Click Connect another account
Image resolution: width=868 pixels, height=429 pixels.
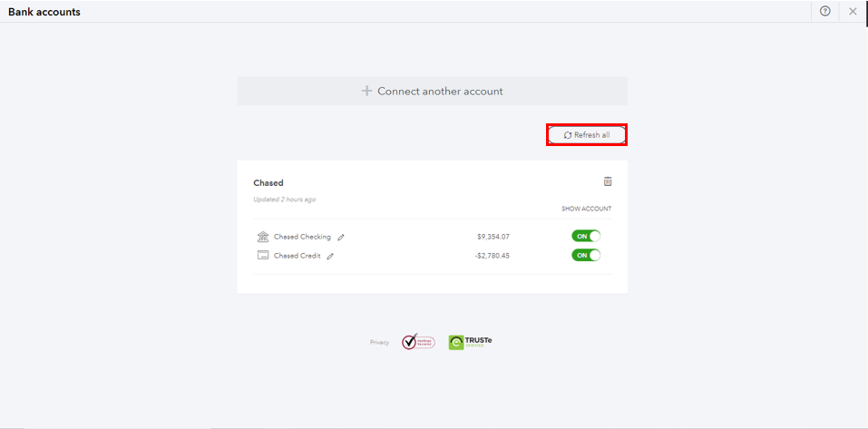click(x=432, y=91)
